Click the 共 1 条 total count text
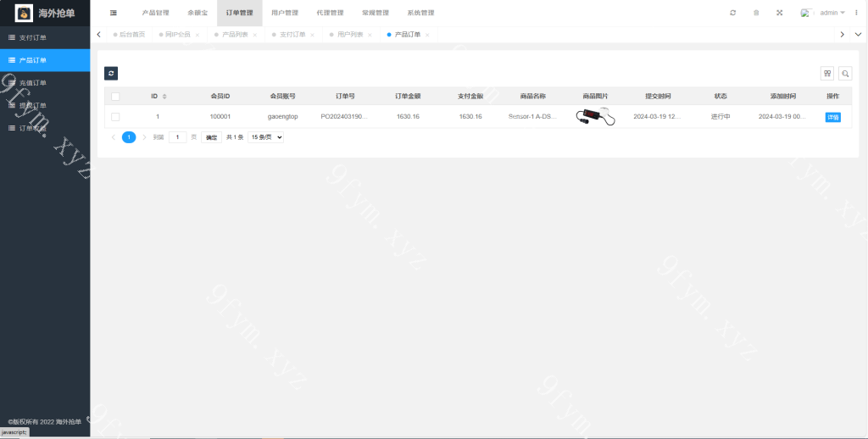868x439 pixels. click(x=235, y=137)
